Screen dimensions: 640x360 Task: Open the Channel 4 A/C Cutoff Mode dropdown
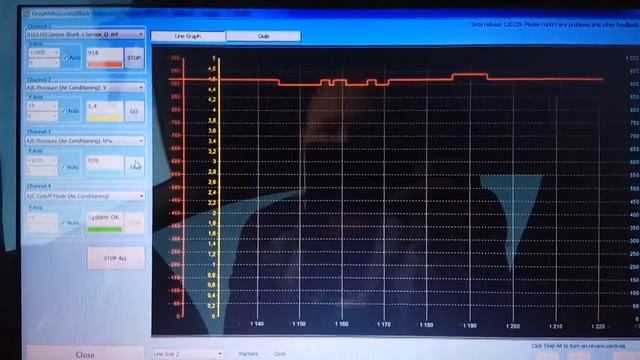coord(84,196)
